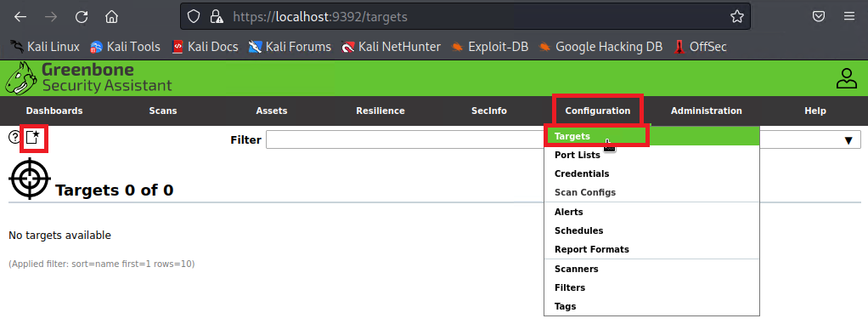Click the New Target icon
The width and height of the screenshot is (868, 324).
pos(33,138)
